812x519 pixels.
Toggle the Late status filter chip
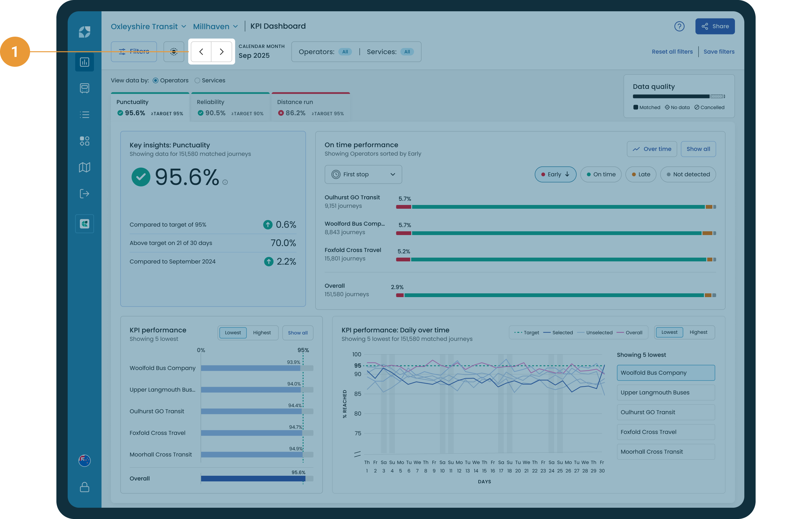pos(641,175)
